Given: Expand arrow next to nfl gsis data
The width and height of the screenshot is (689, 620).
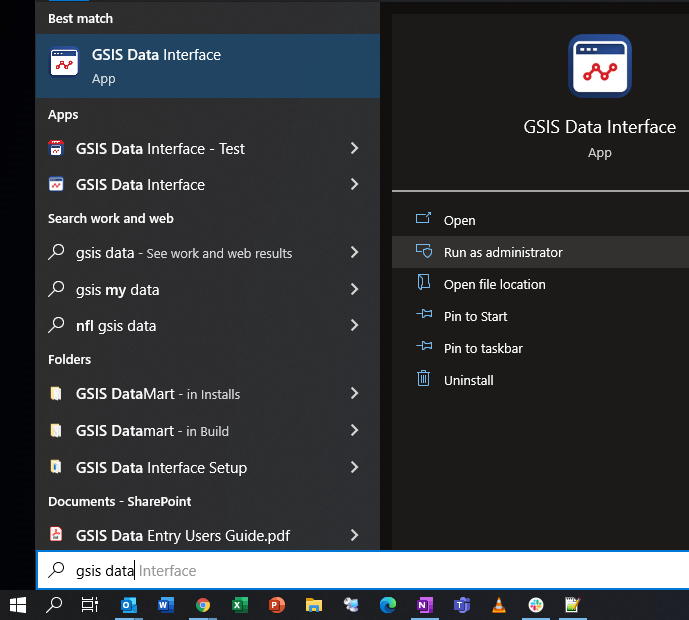Looking at the screenshot, I should [355, 325].
